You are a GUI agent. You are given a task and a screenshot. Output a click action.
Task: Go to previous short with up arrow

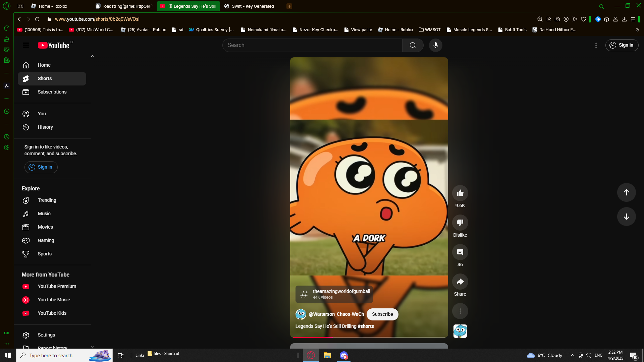point(626,192)
